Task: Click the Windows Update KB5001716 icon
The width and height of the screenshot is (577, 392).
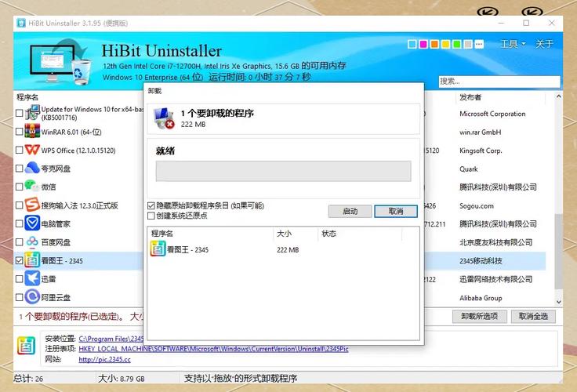Action: (32, 113)
